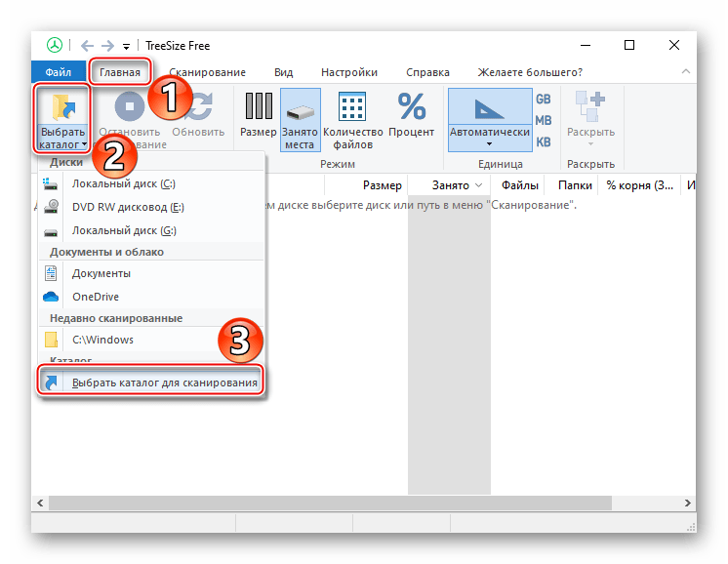Image resolution: width=728 pixels, height=564 pixels.
Task: Go forward with the right arrow
Action: 107,46
